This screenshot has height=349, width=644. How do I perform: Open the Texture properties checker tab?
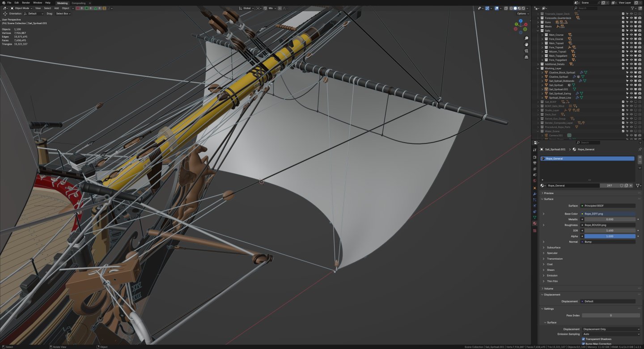534,231
